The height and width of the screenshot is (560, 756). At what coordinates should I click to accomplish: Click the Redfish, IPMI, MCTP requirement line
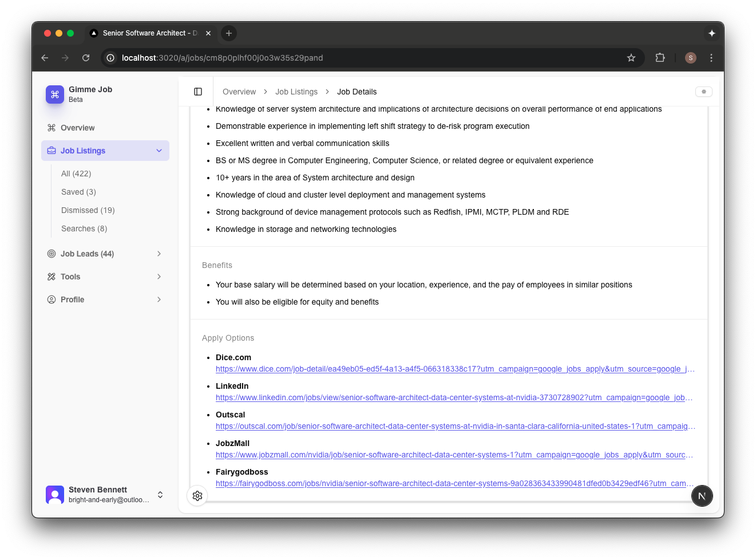(x=392, y=212)
